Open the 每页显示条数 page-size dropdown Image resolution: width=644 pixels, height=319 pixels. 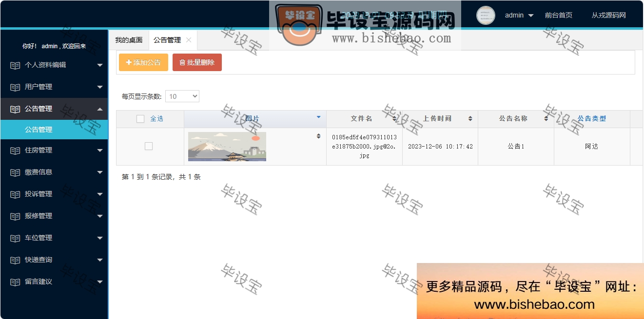[x=182, y=96]
